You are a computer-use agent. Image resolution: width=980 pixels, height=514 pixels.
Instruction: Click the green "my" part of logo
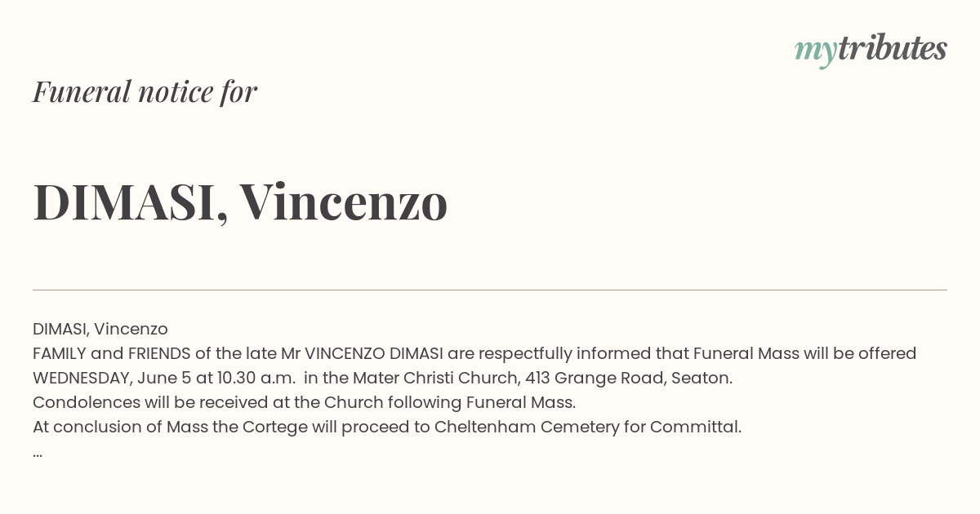(x=816, y=51)
